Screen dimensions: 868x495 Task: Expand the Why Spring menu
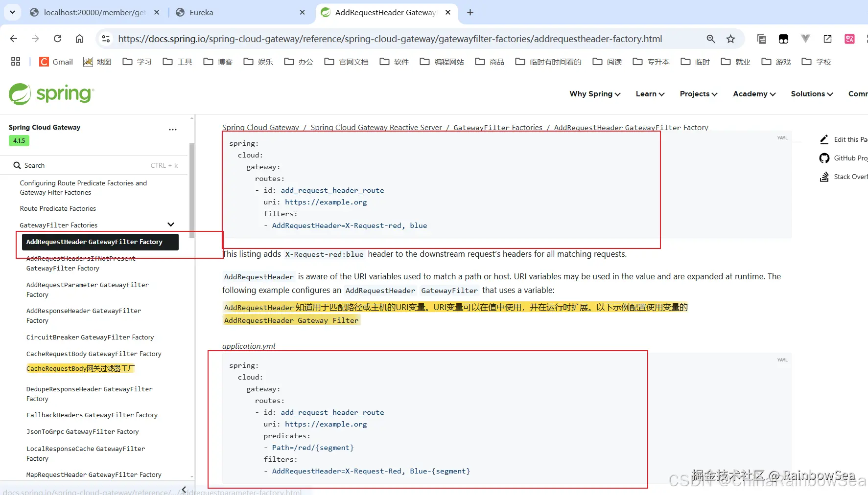[595, 94]
